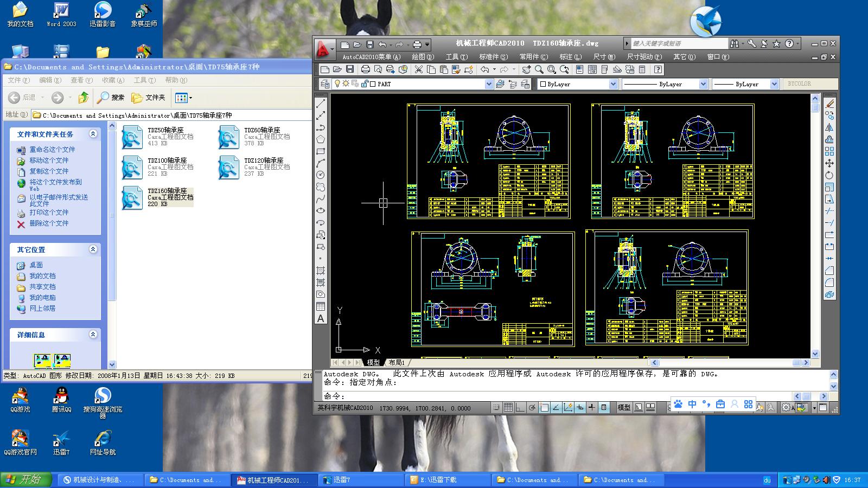Select the Polygon draw tool

(321, 139)
